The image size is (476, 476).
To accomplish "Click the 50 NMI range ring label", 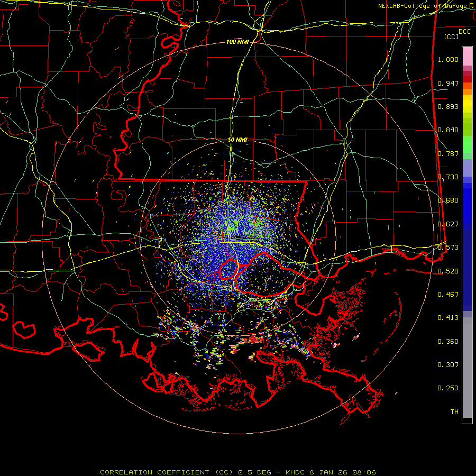I will (237, 140).
